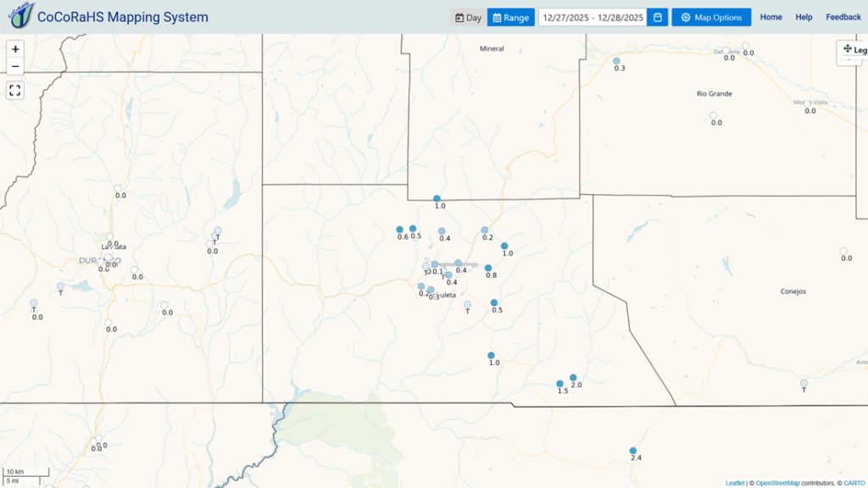
Task: Click the 0.2 station marker near Archuleta north
Action: coord(484,230)
